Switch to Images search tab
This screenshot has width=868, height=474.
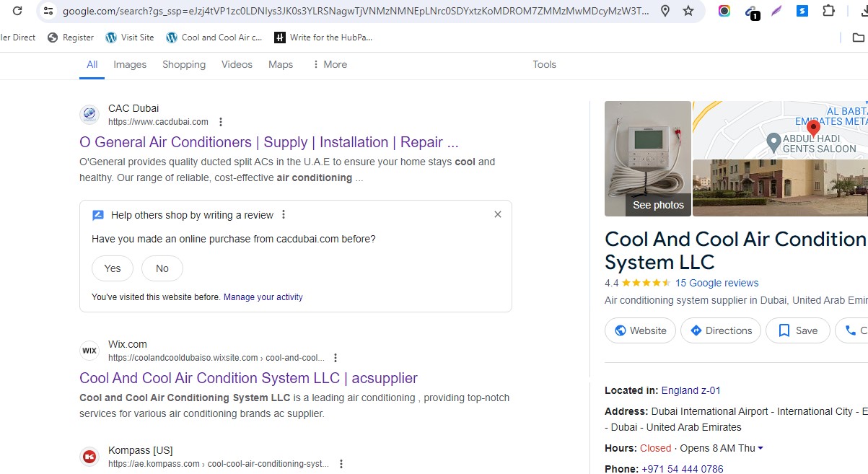[x=130, y=64]
